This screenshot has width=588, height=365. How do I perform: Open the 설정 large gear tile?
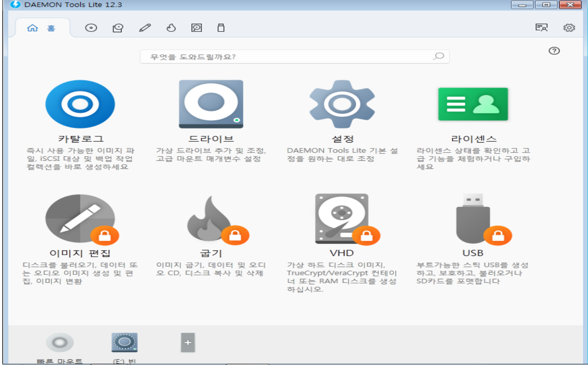[342, 104]
